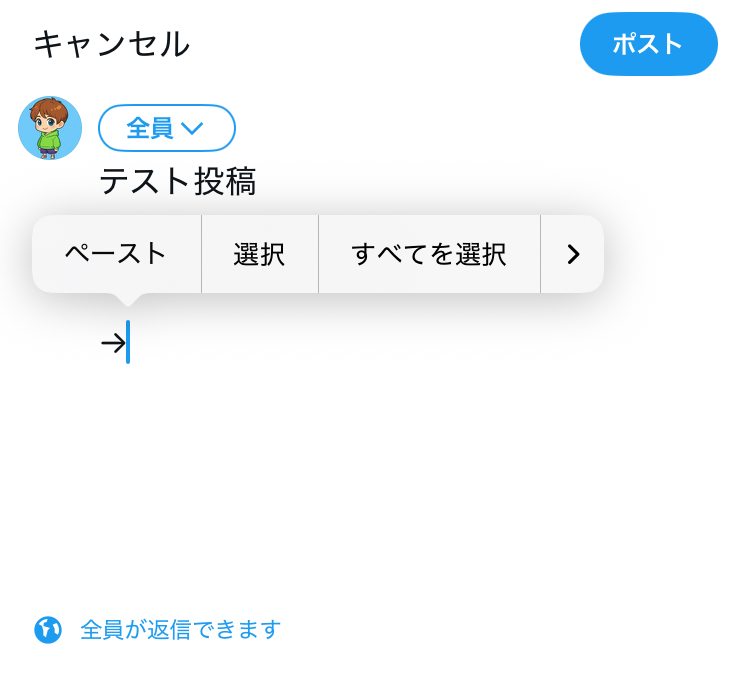Click the テスト投稿 draft text line

tap(178, 182)
